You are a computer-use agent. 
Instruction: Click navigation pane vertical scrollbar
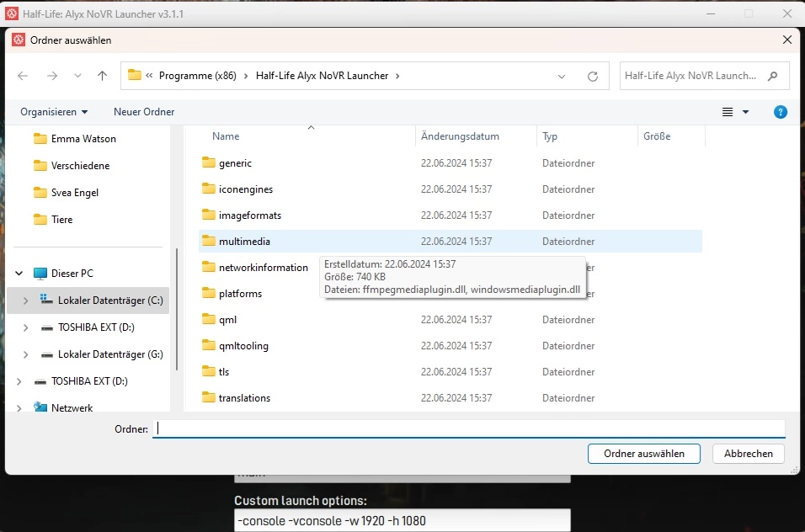[x=177, y=309]
